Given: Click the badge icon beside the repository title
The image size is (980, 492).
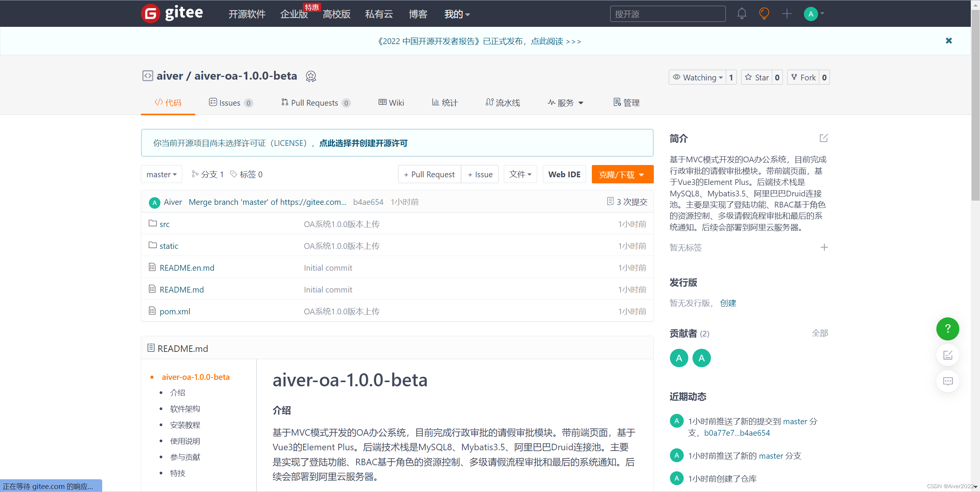Looking at the screenshot, I should (311, 76).
